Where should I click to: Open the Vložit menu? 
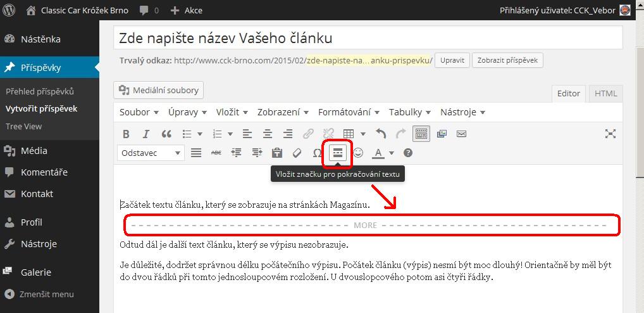(232, 112)
